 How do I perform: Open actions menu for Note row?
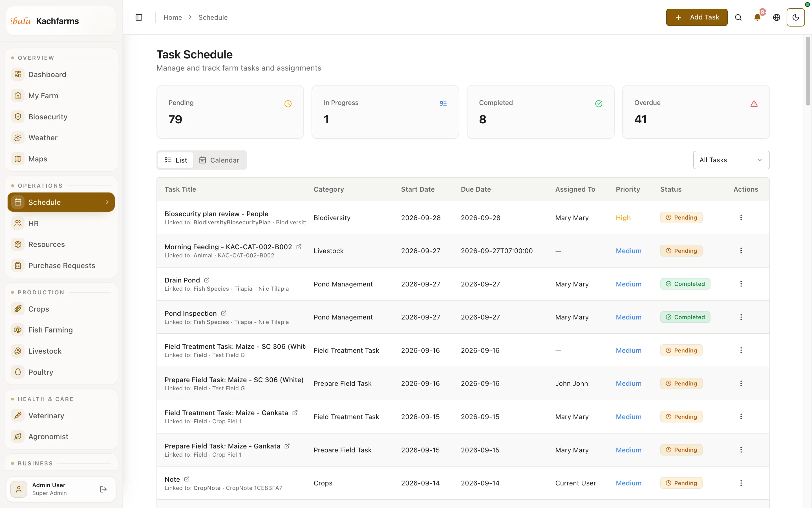click(741, 483)
